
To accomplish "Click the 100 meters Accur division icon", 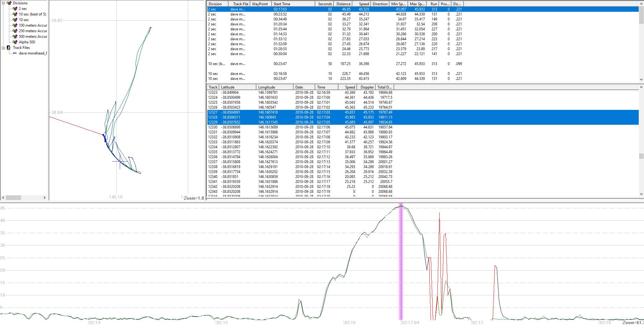I will (15, 25).
